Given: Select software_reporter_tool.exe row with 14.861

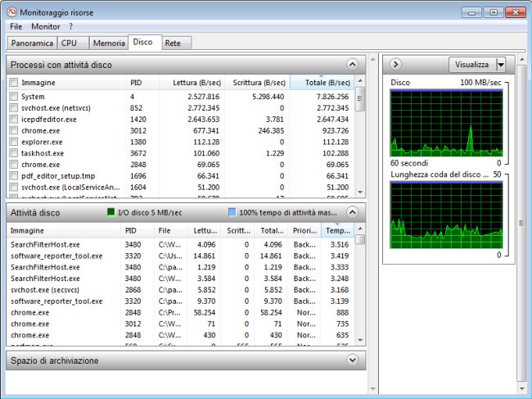Looking at the screenshot, I should point(180,256).
